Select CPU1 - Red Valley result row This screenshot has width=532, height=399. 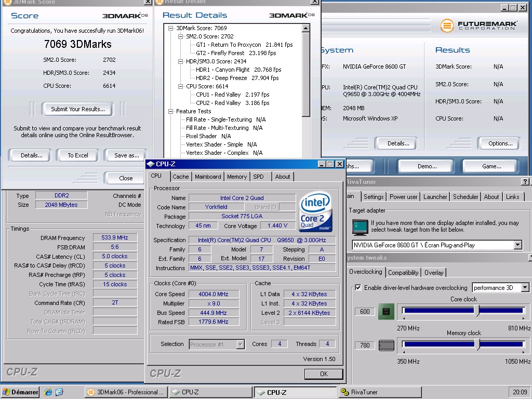tap(232, 95)
